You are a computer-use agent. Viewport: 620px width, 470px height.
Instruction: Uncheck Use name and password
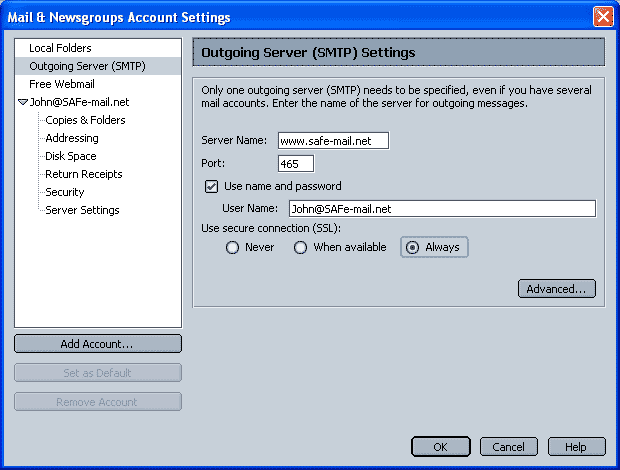[211, 187]
